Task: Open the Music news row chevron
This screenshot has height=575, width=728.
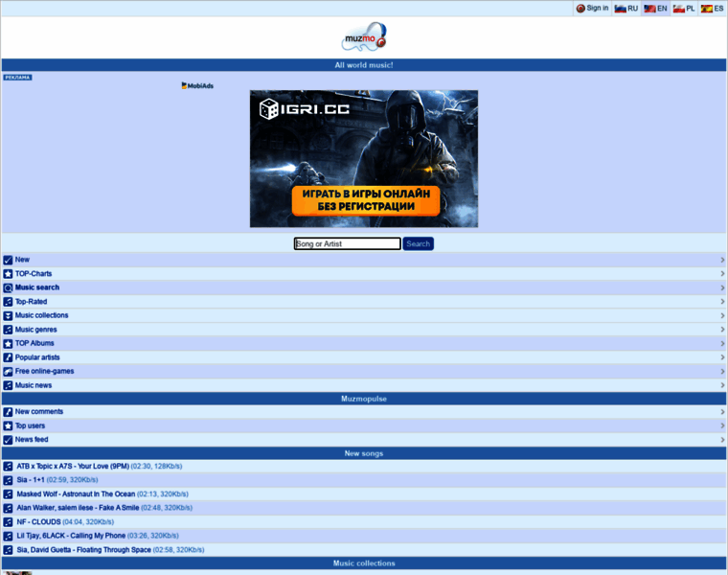Action: point(722,385)
